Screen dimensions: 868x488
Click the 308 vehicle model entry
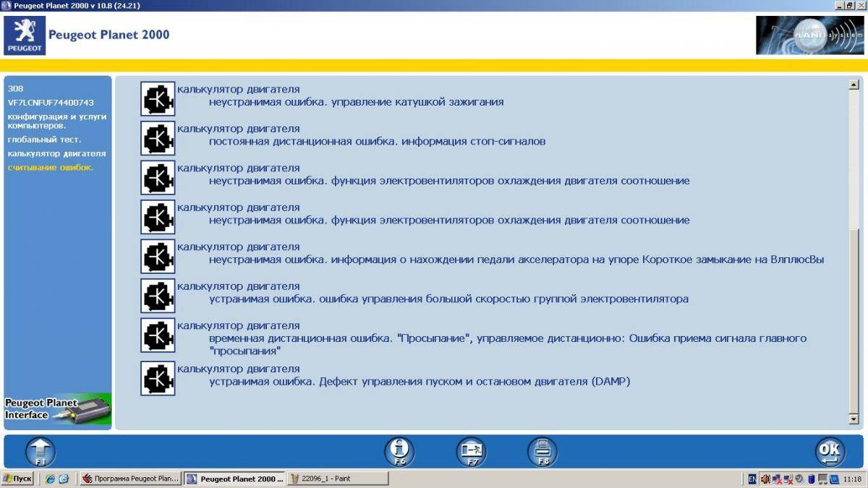tap(16, 88)
